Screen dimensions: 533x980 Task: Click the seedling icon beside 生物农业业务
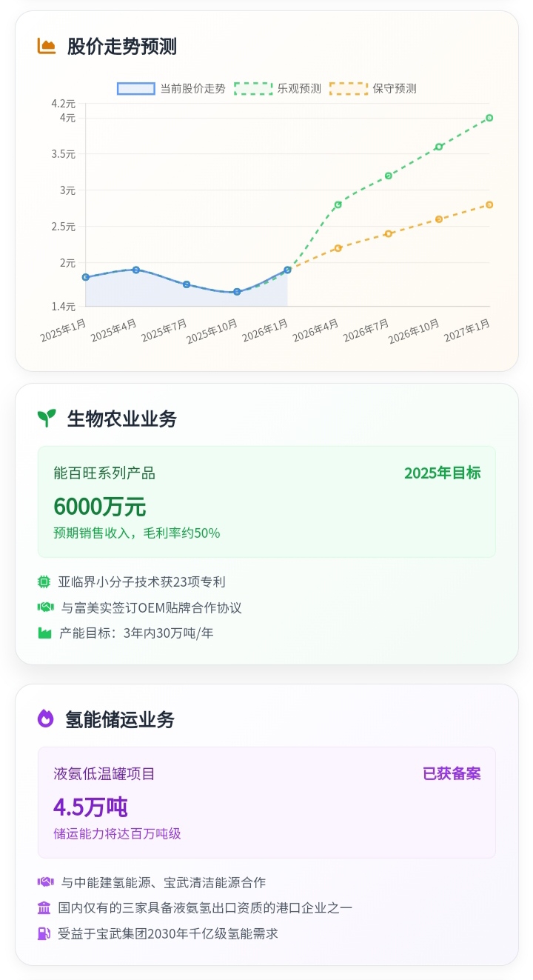click(x=47, y=419)
